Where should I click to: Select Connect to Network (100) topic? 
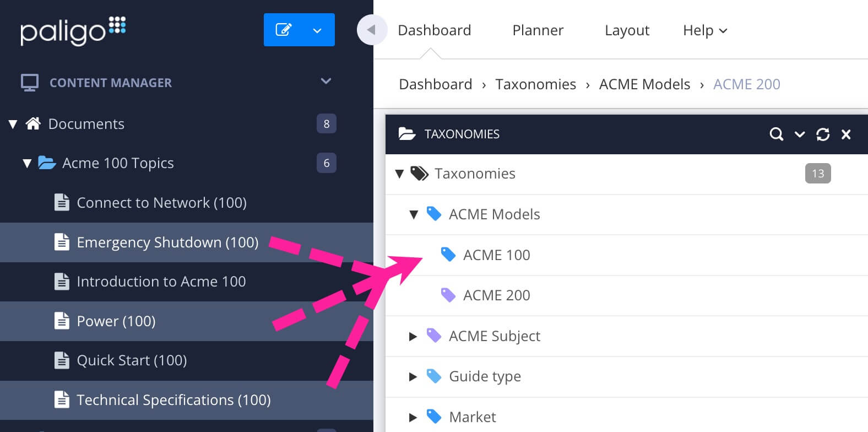click(x=161, y=203)
